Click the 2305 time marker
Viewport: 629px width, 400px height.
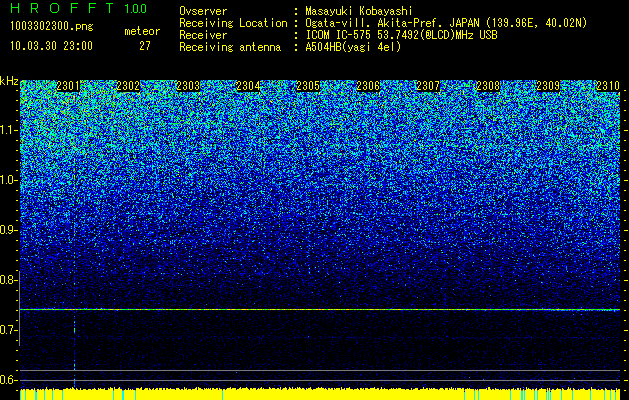tap(308, 86)
